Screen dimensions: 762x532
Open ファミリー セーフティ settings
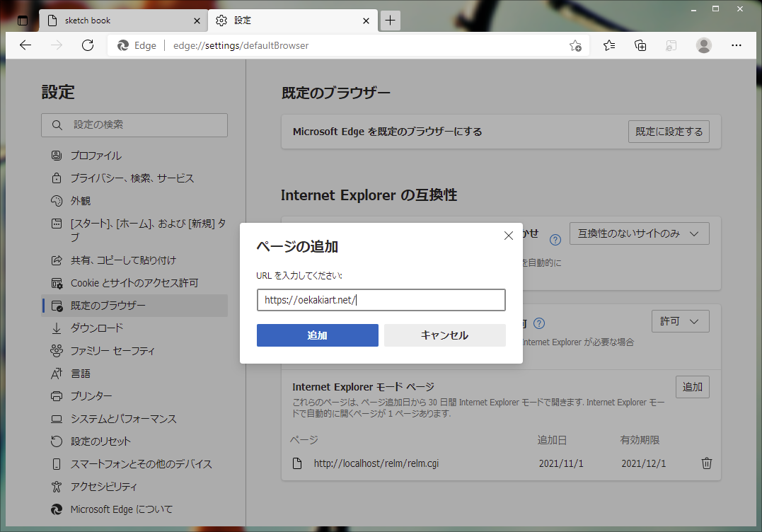click(134, 351)
